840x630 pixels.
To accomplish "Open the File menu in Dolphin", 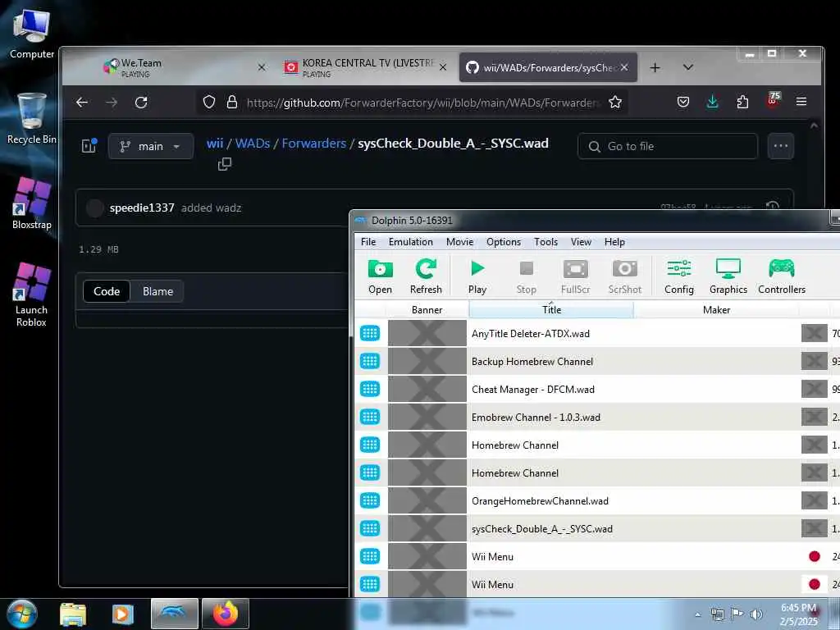I will pyautogui.click(x=368, y=242).
